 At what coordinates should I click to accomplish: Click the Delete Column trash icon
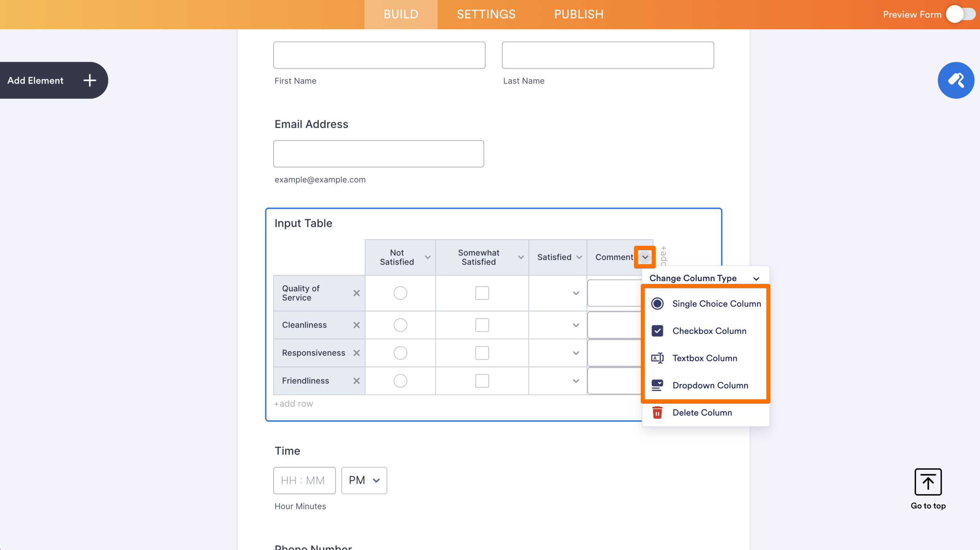click(x=657, y=412)
